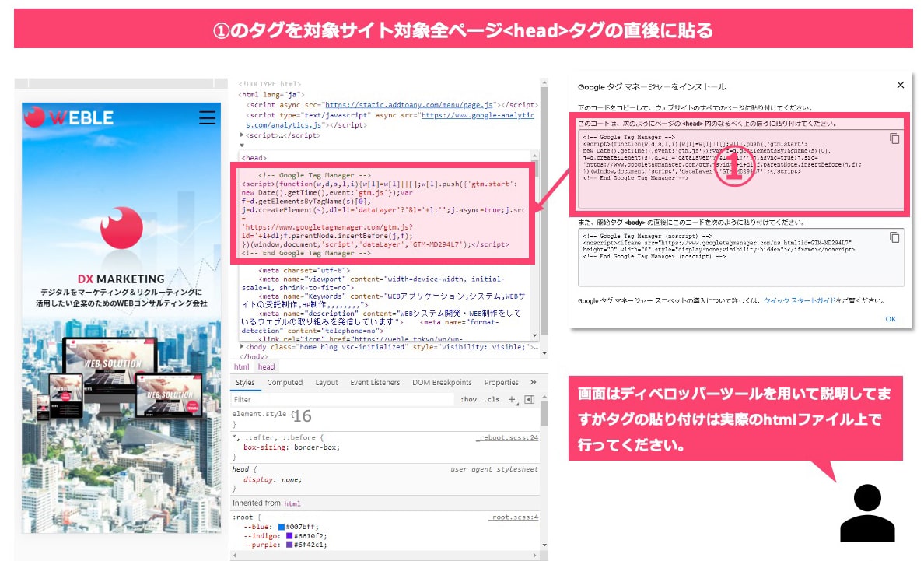The height and width of the screenshot is (561, 924).
Task: Click the display: none property
Action: [271, 479]
